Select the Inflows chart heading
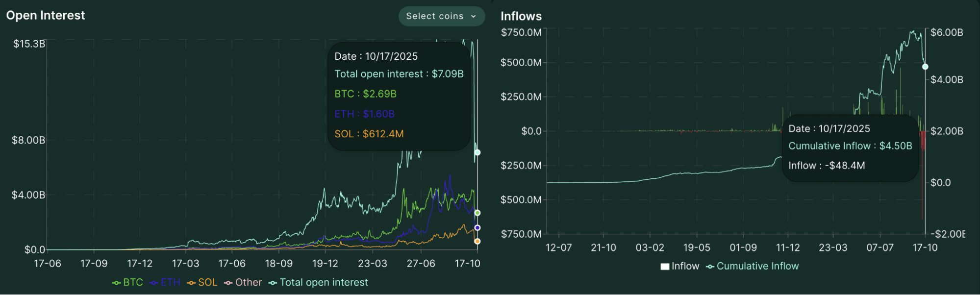This screenshot has height=295, width=980. pos(521,16)
